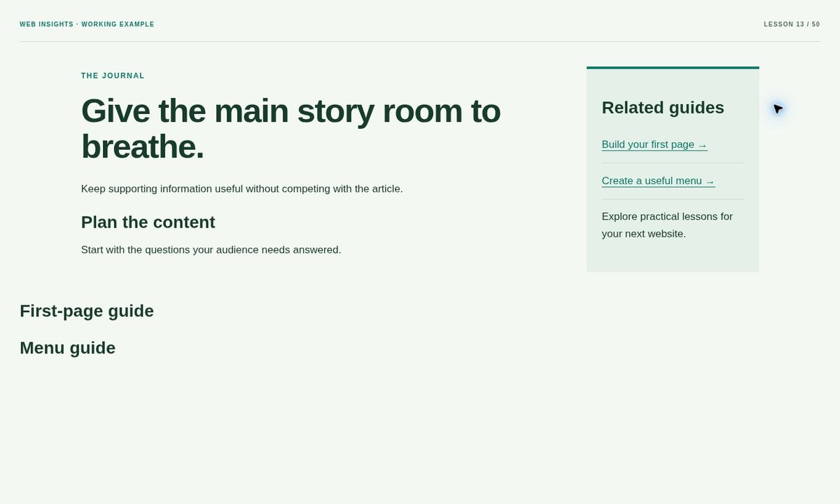Click the 'Related guides' heading
The height and width of the screenshot is (504, 840).
tap(663, 108)
